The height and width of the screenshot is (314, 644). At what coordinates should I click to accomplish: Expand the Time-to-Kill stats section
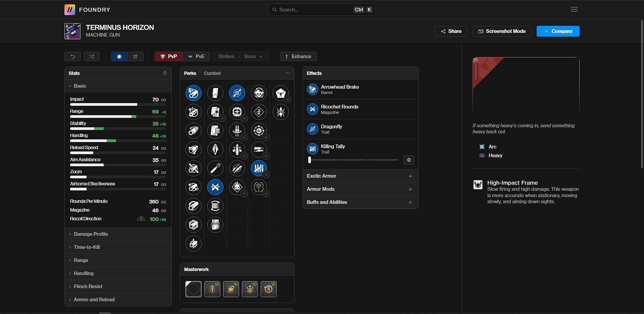click(87, 247)
